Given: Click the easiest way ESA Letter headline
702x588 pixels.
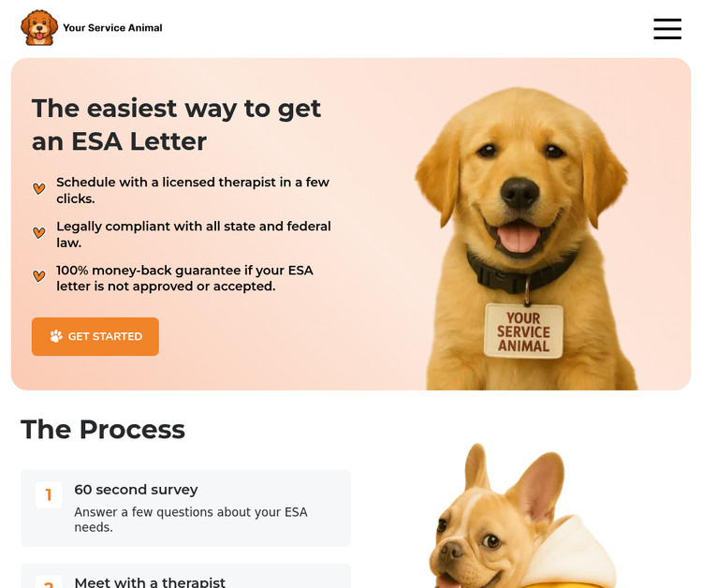Looking at the screenshot, I should pyautogui.click(x=176, y=125).
